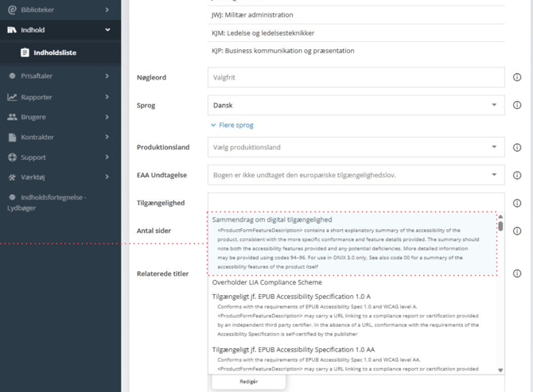Screen dimensions: 533x392
Task: Click the Værktøj tools icon
Action: tap(12, 177)
